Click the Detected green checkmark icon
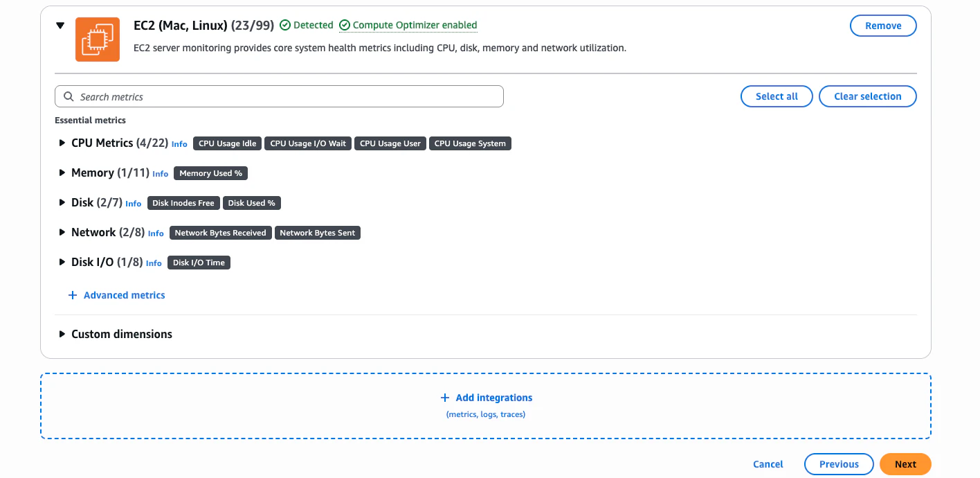 (x=285, y=25)
